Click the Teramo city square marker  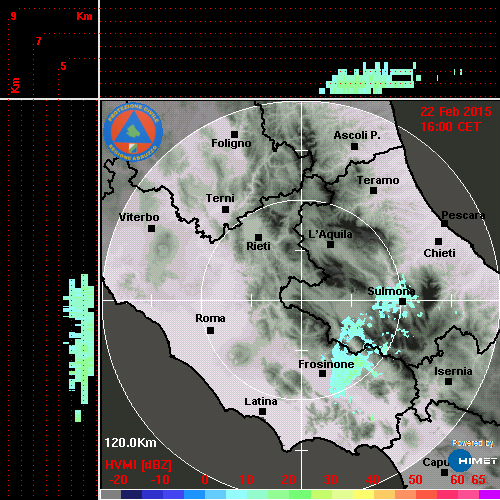(x=373, y=191)
